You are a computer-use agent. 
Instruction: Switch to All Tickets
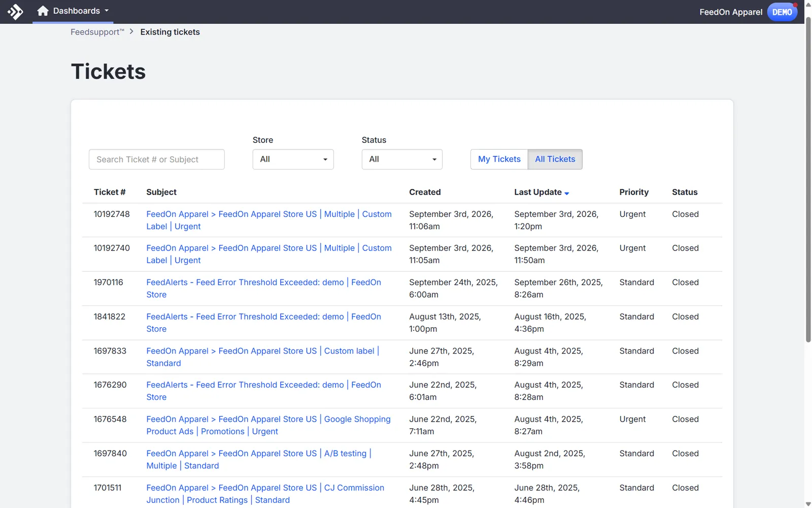555,160
